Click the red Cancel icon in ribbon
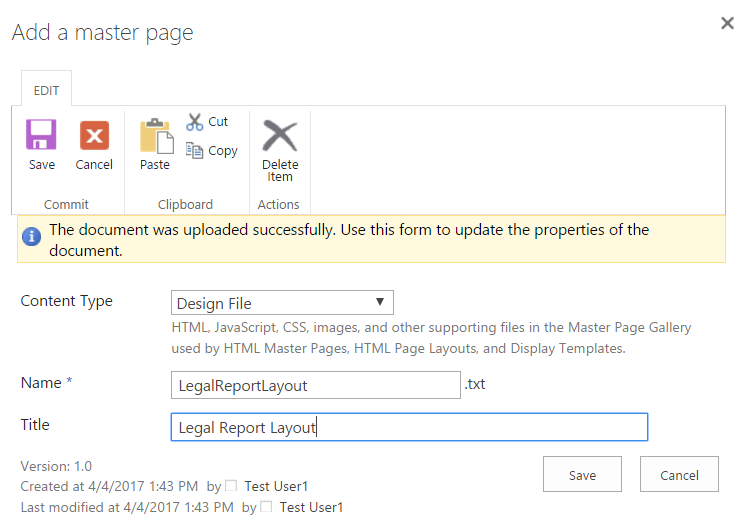 pyautogui.click(x=94, y=135)
